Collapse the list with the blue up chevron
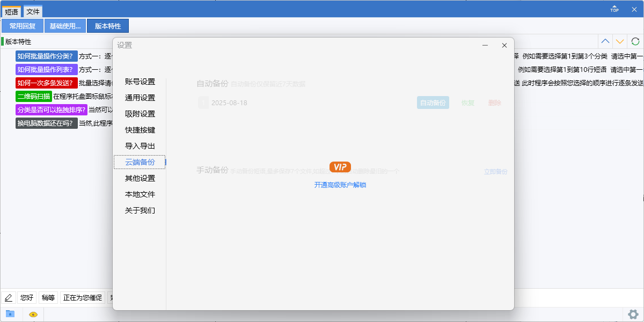The height and width of the screenshot is (322, 644). 605,41
